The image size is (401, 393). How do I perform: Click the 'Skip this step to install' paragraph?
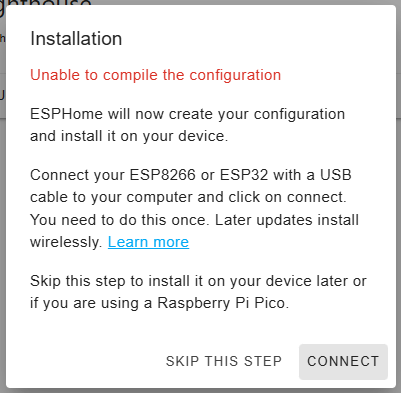tap(198, 292)
